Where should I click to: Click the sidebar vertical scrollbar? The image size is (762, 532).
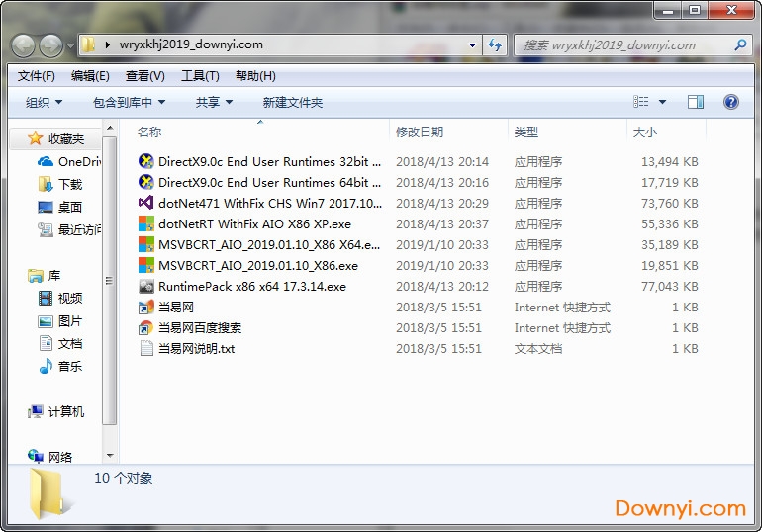(x=110, y=297)
